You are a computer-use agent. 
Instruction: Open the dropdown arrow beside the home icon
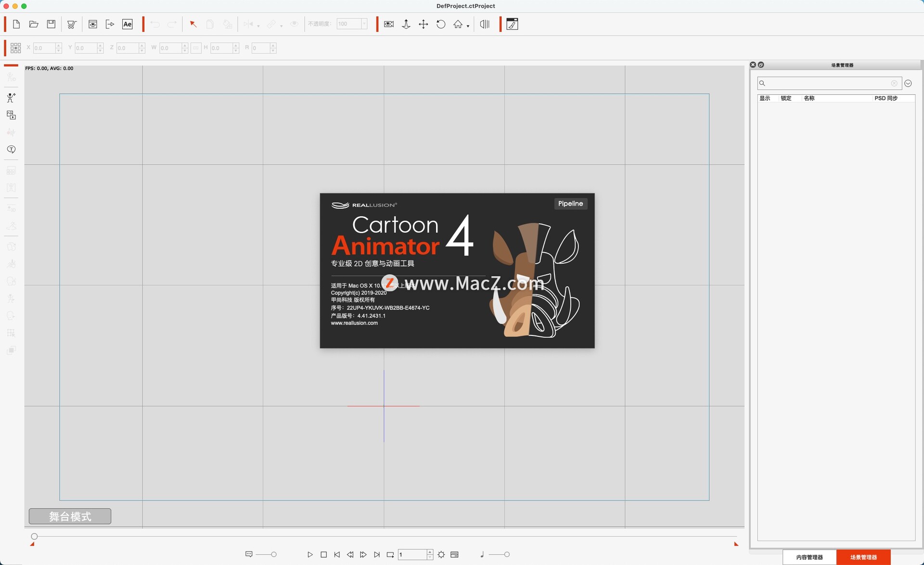[x=468, y=26]
